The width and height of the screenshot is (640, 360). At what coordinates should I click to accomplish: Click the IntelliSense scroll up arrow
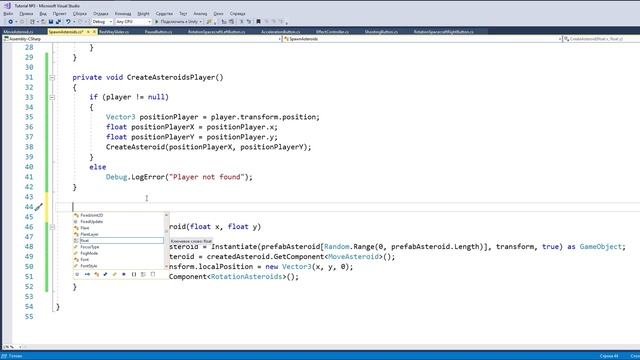(166, 214)
